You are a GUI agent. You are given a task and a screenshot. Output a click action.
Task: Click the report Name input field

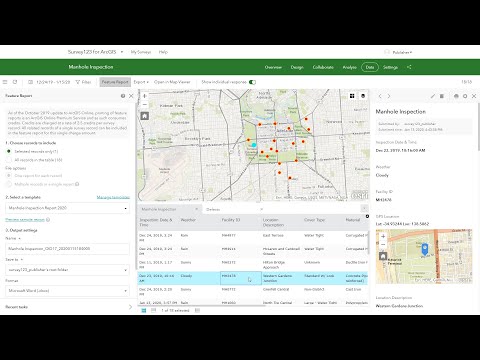pos(67,249)
